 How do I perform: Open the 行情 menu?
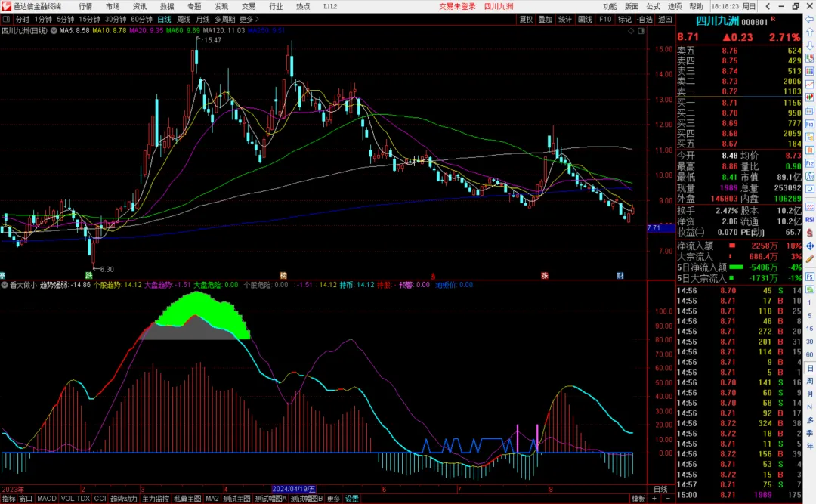(x=85, y=6)
